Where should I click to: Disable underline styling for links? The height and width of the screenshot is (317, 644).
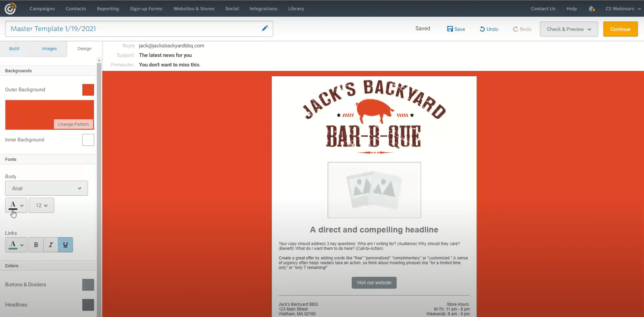[65, 245]
